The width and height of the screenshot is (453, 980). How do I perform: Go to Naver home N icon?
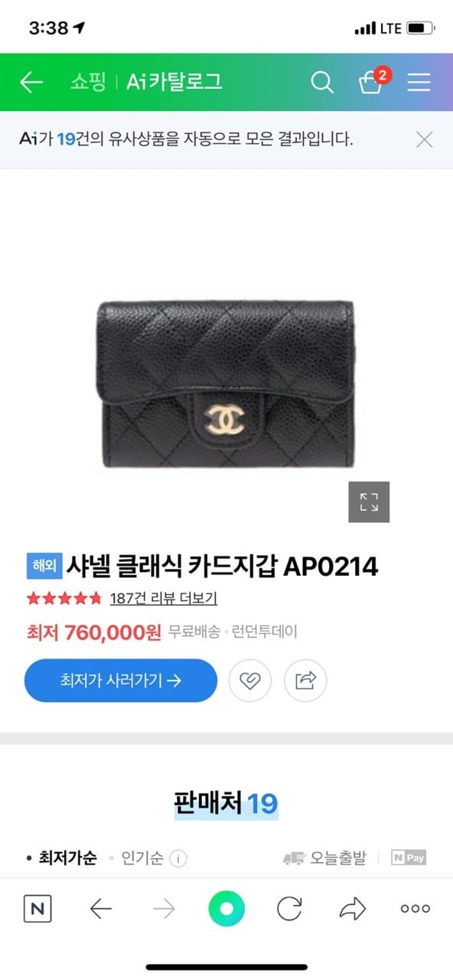pyautogui.click(x=37, y=909)
